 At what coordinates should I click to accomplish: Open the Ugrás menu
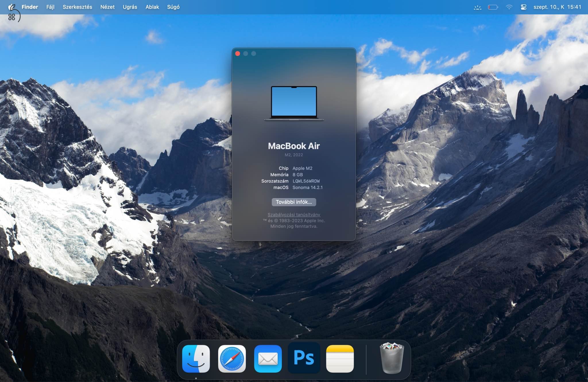pos(130,7)
